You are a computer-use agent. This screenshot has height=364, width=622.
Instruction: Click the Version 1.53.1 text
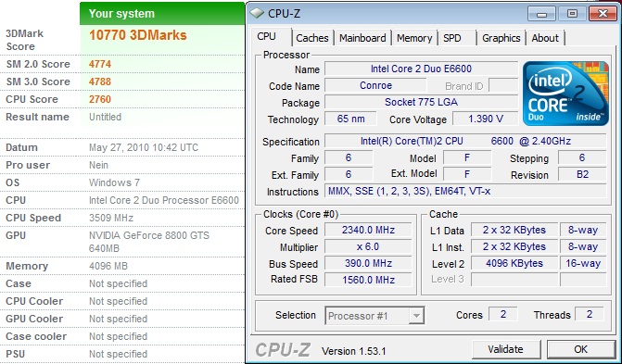(x=353, y=351)
